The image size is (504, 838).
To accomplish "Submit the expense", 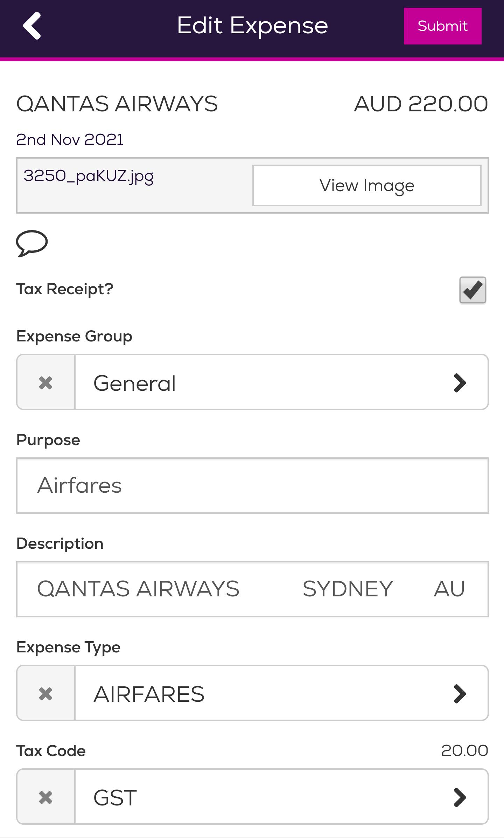I will [442, 26].
